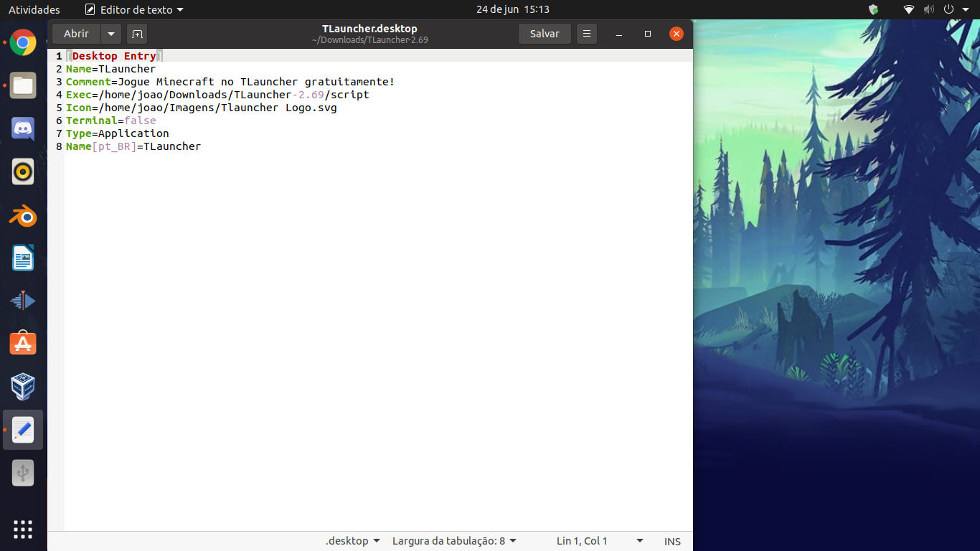Screen dimensions: 980x551
Task: Open the hamburger menu in editor
Action: click(x=587, y=34)
